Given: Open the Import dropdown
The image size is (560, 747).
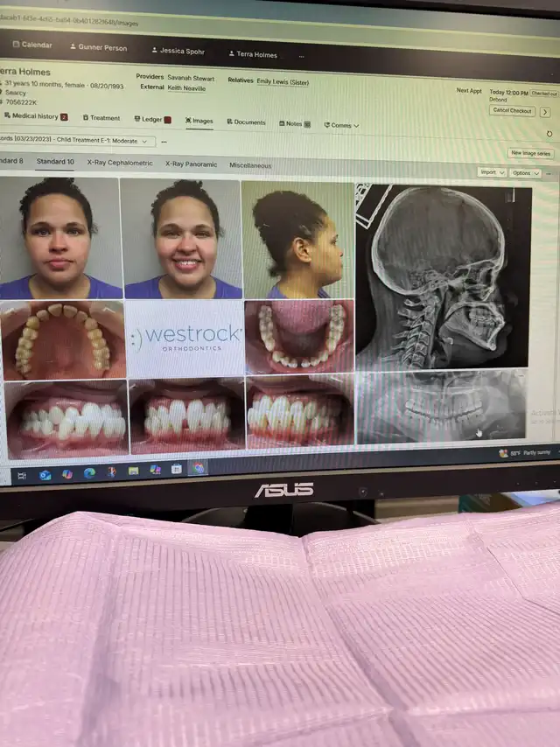Looking at the screenshot, I should (491, 172).
